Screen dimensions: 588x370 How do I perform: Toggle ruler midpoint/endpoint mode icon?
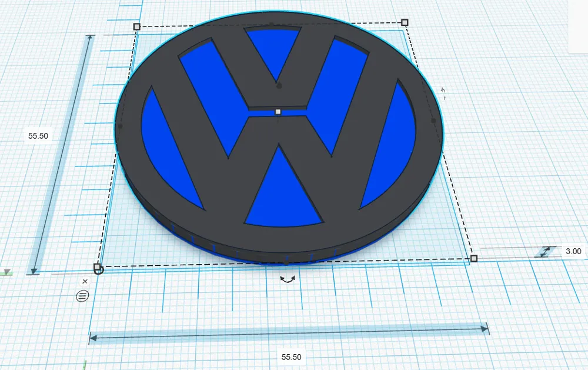click(82, 296)
